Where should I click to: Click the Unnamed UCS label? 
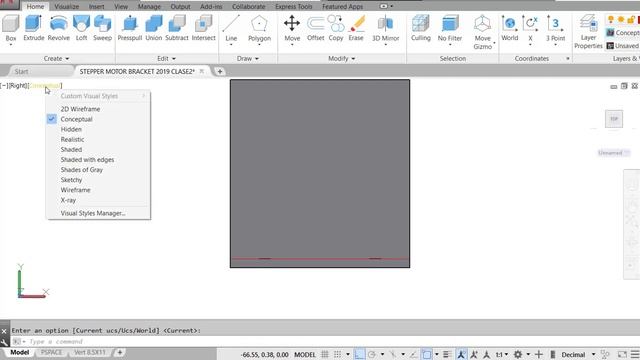(x=613, y=153)
